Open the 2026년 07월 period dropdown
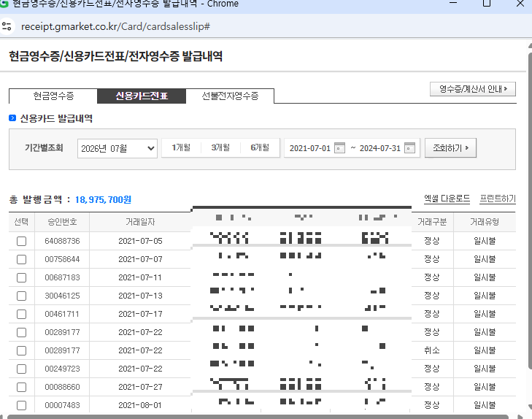 [117, 148]
